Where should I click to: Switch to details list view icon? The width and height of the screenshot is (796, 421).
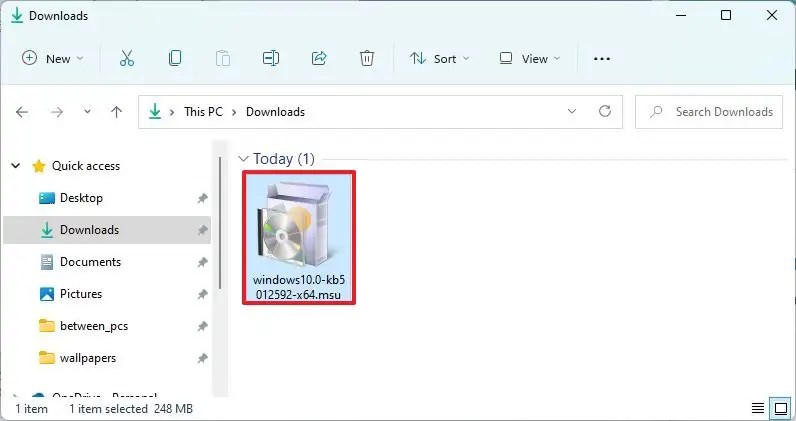[x=757, y=408]
